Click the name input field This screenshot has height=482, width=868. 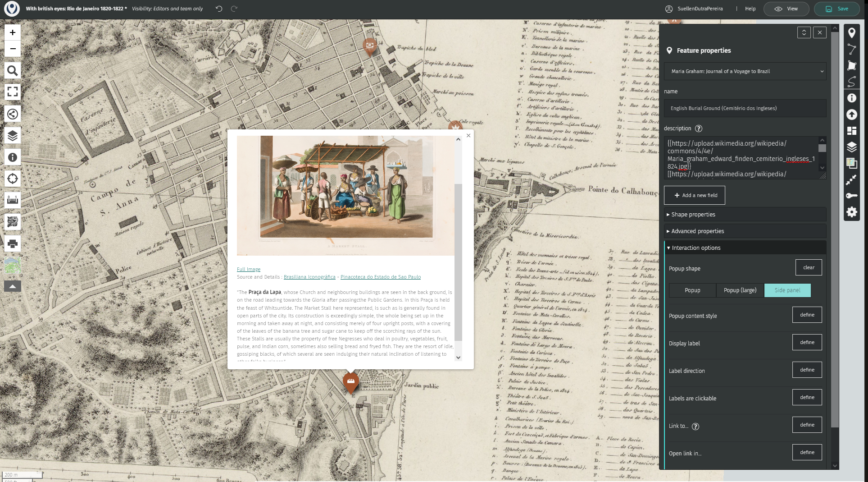click(745, 108)
